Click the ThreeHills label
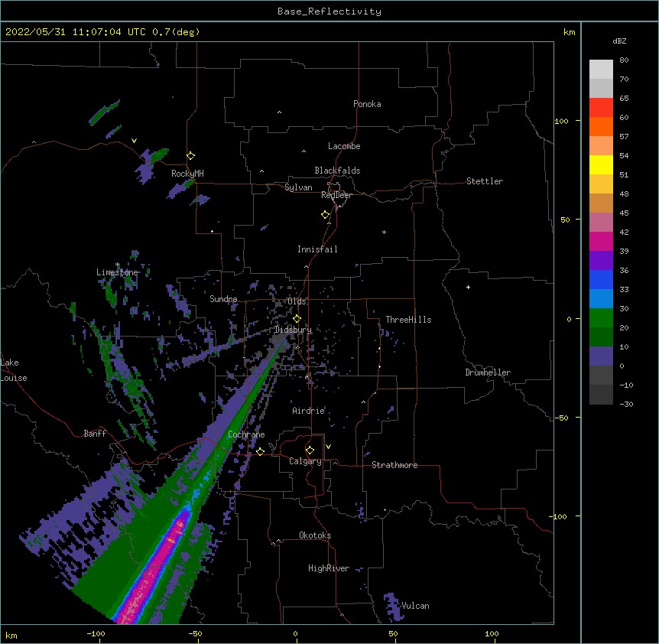This screenshot has height=644, width=659. pyautogui.click(x=408, y=320)
